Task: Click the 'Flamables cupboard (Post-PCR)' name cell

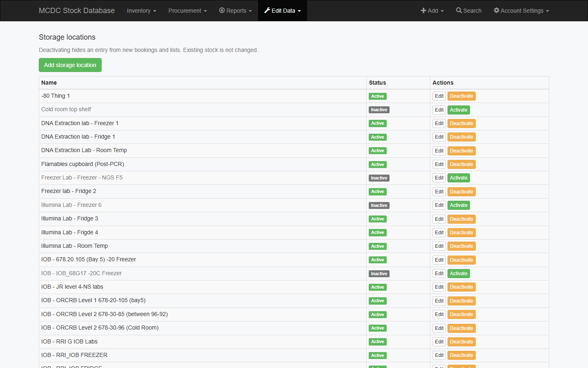Action: (203, 164)
